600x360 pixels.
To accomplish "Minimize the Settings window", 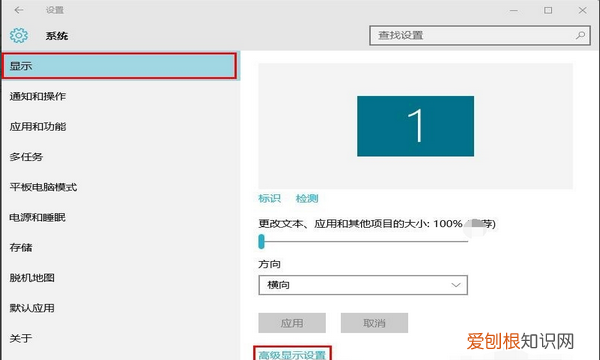I will pos(514,10).
